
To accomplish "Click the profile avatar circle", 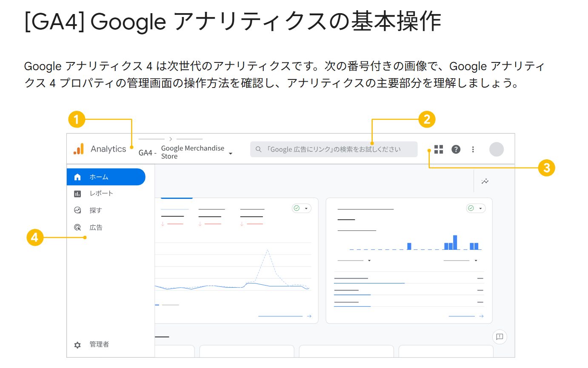I will (496, 149).
